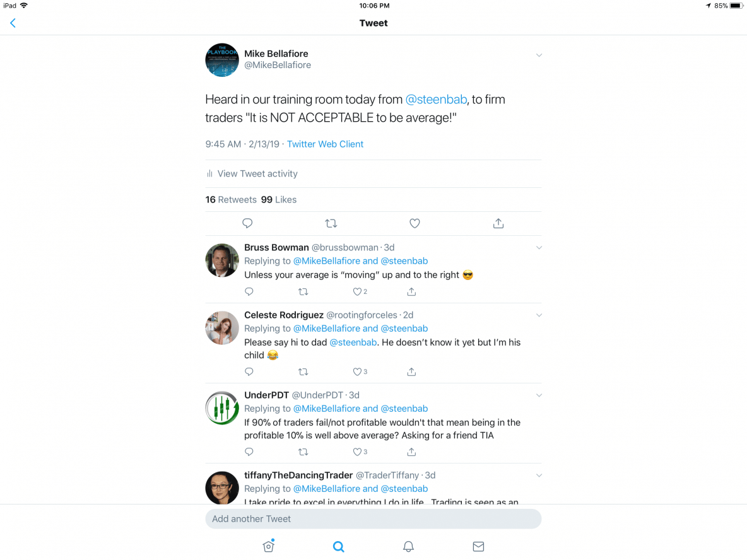Open the options menu on the main tweet
Screen dimensions: 747x560
pyautogui.click(x=539, y=55)
